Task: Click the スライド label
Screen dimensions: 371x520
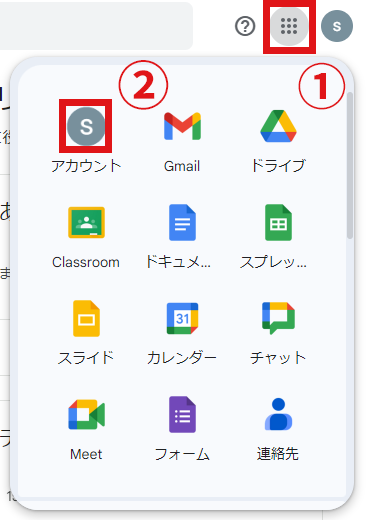Action: pyautogui.click(x=86, y=358)
